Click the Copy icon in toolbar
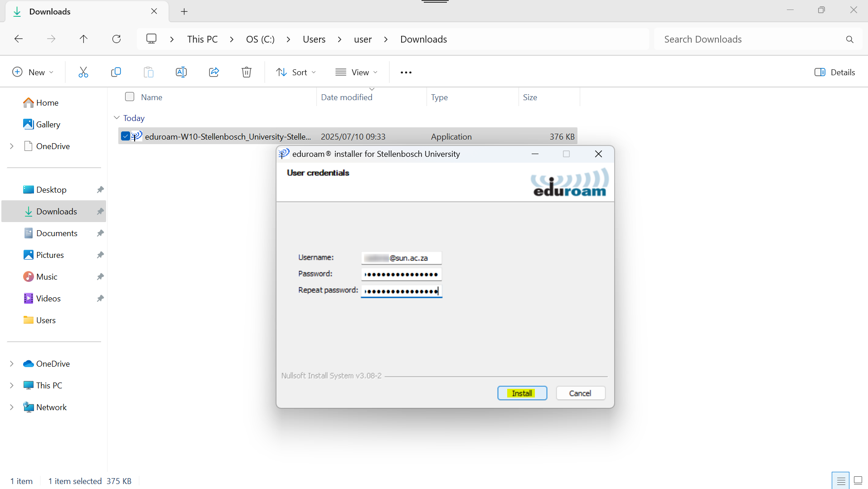 coord(116,72)
